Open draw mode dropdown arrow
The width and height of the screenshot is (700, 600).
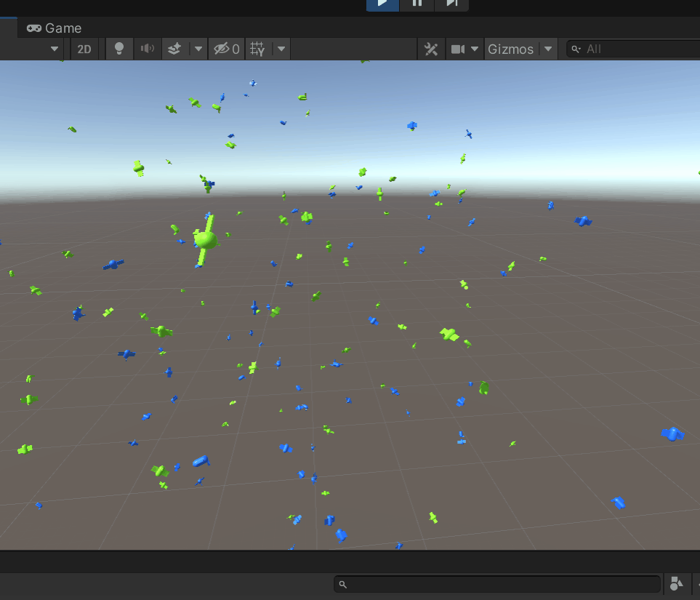[55, 49]
